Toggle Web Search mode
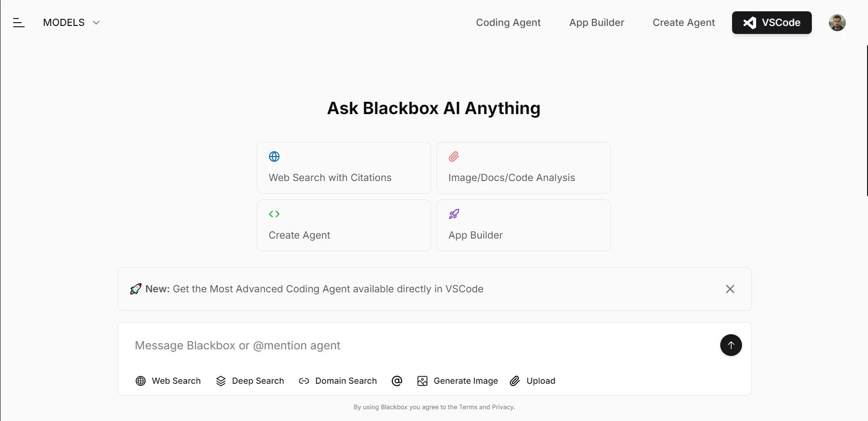The image size is (868, 421). [x=168, y=381]
